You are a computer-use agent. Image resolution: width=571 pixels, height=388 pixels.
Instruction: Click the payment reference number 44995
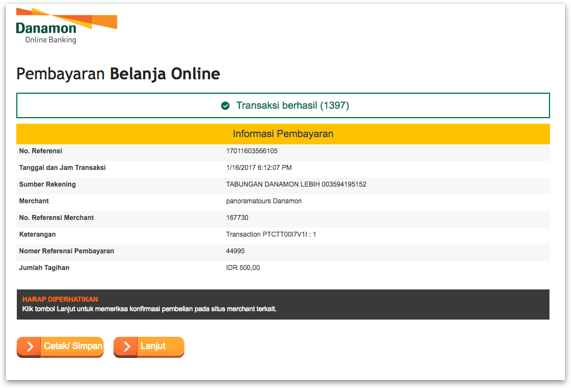click(x=235, y=251)
